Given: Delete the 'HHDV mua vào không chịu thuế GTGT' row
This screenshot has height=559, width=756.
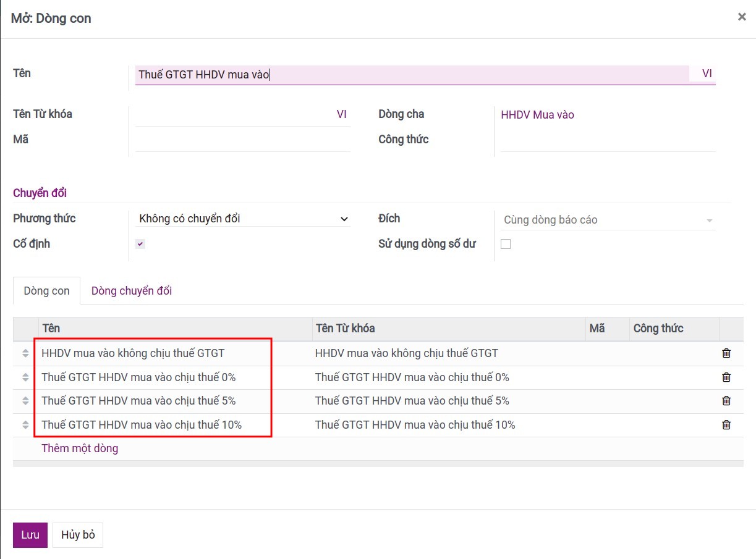Looking at the screenshot, I should point(726,353).
